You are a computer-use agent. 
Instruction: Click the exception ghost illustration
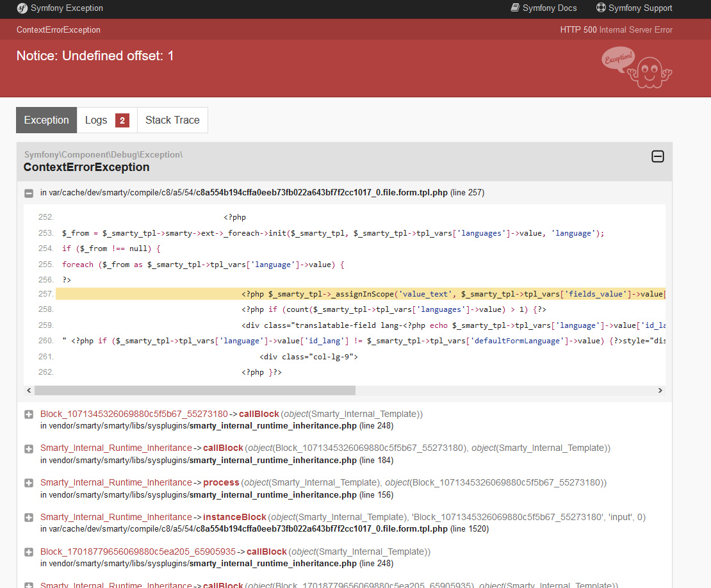click(637, 67)
